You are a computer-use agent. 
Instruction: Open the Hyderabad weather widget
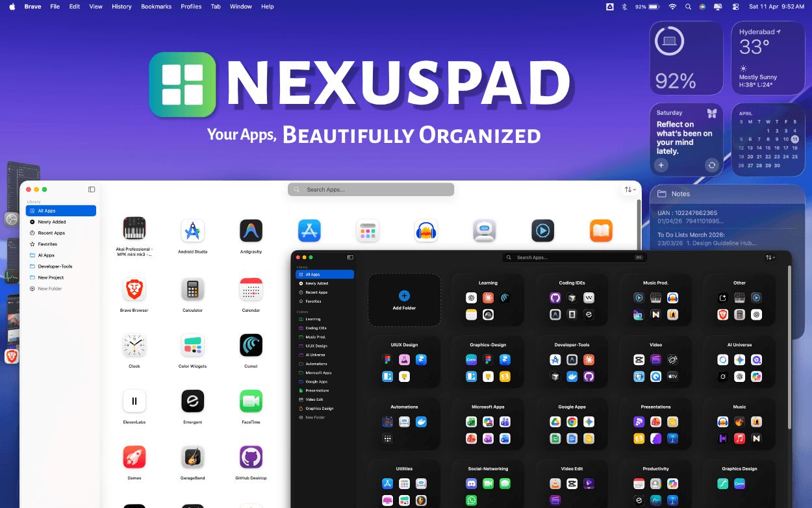pyautogui.click(x=768, y=58)
